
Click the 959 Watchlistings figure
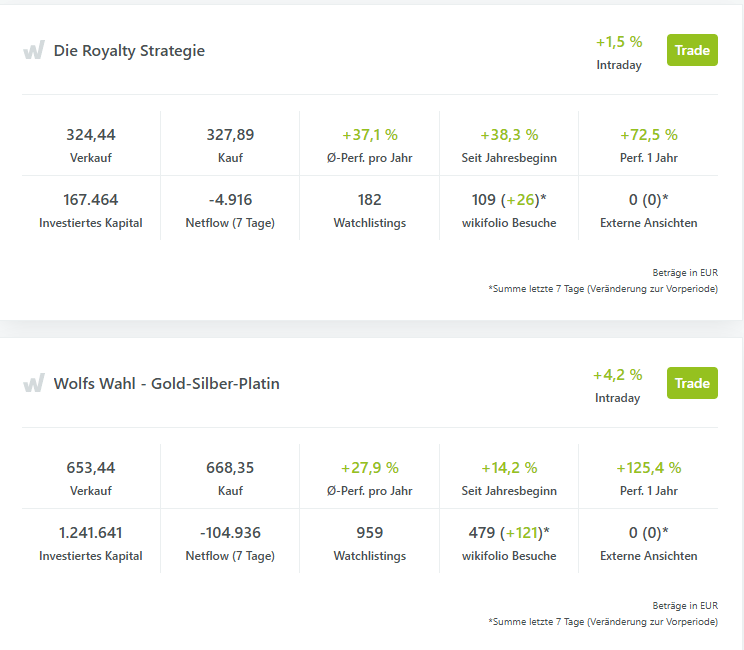tap(370, 533)
